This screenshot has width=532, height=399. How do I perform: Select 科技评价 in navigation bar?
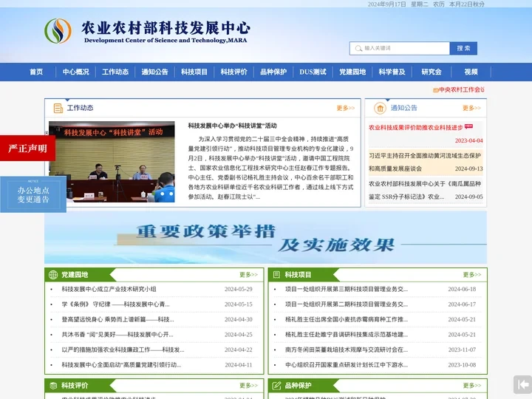click(x=233, y=72)
